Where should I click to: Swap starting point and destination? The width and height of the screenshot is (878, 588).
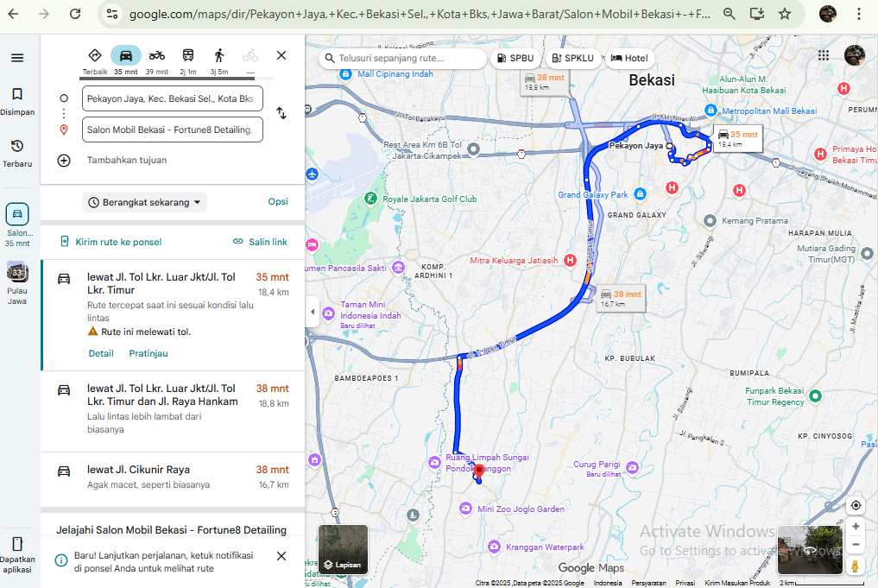[281, 113]
